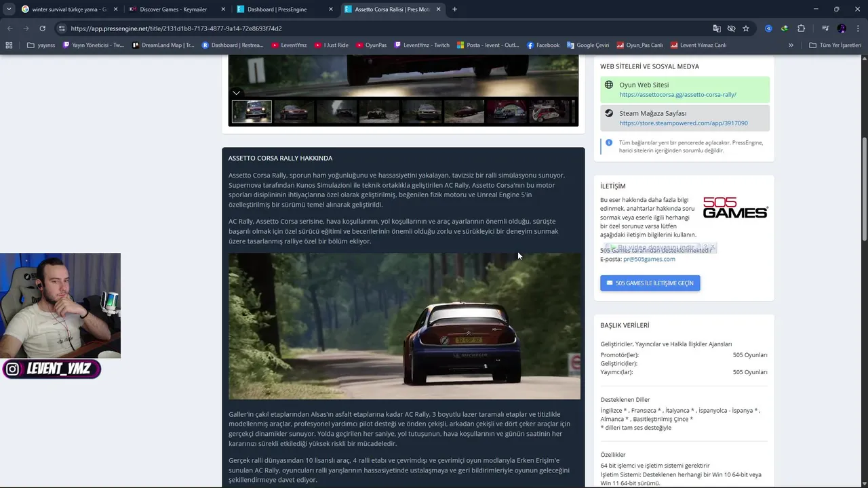Close the Assetto Corsa Rallisi tab
Viewport: 868px width, 488px height.
438,9
